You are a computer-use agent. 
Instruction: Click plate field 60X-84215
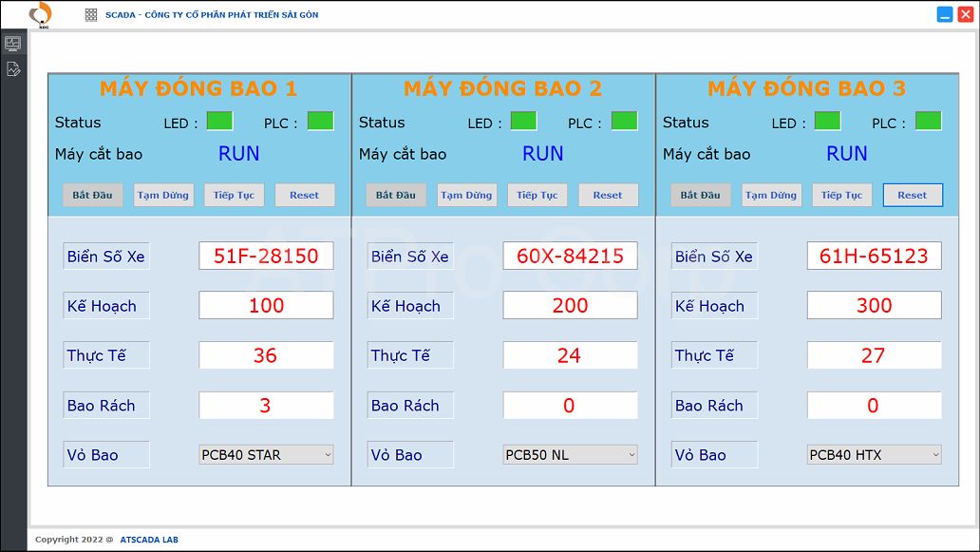tap(570, 256)
